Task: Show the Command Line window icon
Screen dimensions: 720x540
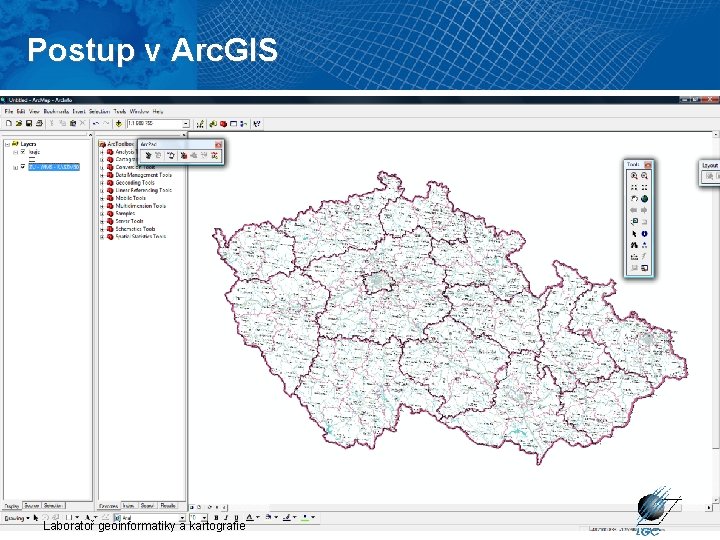Action: pyautogui.click(x=233, y=124)
